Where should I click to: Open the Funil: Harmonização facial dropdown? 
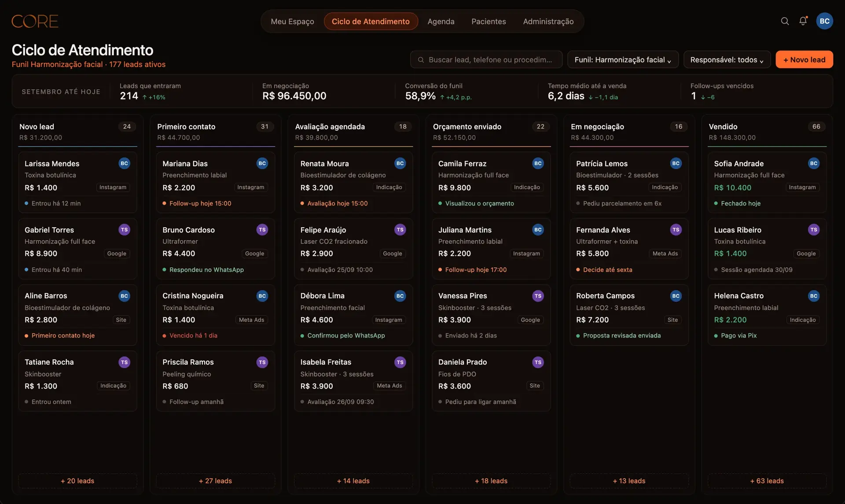point(623,59)
